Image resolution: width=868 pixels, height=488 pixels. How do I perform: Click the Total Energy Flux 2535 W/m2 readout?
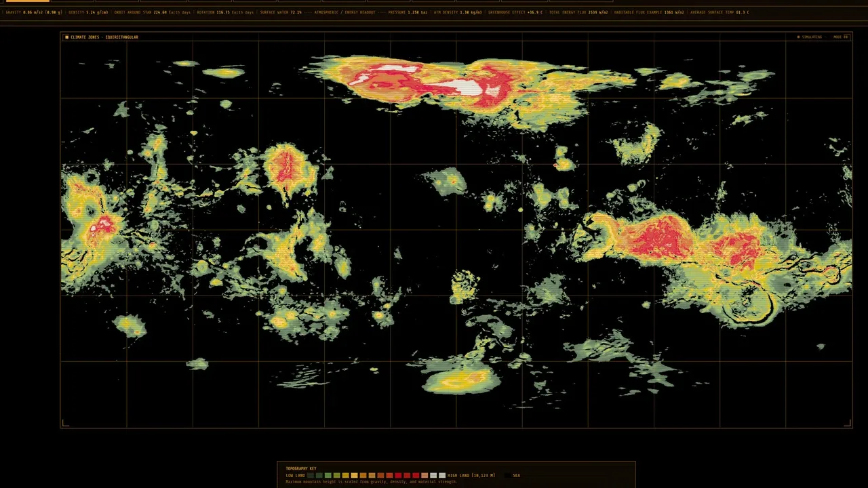point(578,12)
